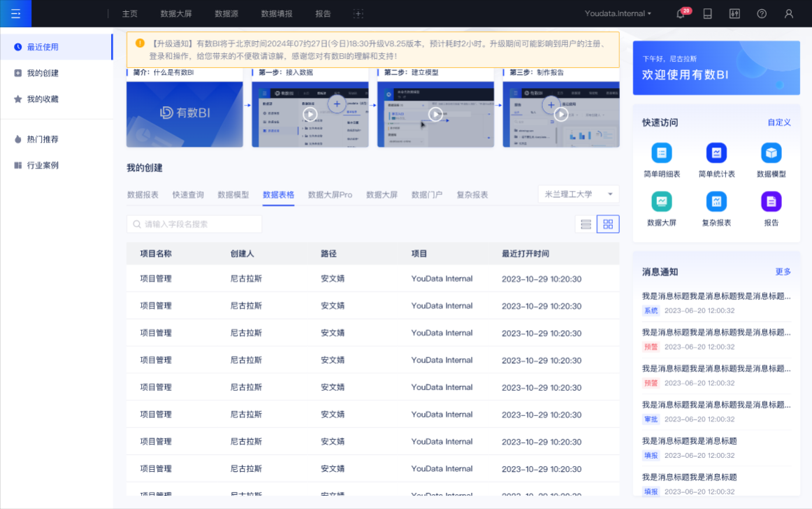This screenshot has height=509, width=812.
Task: Click the 数据模型 cube icon
Action: coord(771,153)
